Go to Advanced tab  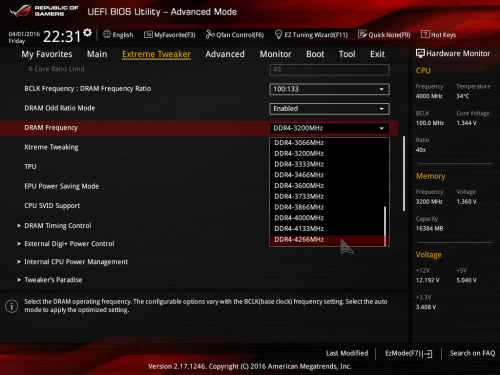[225, 54]
